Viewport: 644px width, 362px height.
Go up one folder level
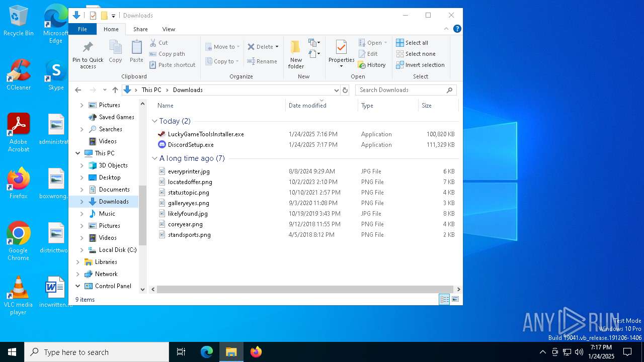[115, 90]
